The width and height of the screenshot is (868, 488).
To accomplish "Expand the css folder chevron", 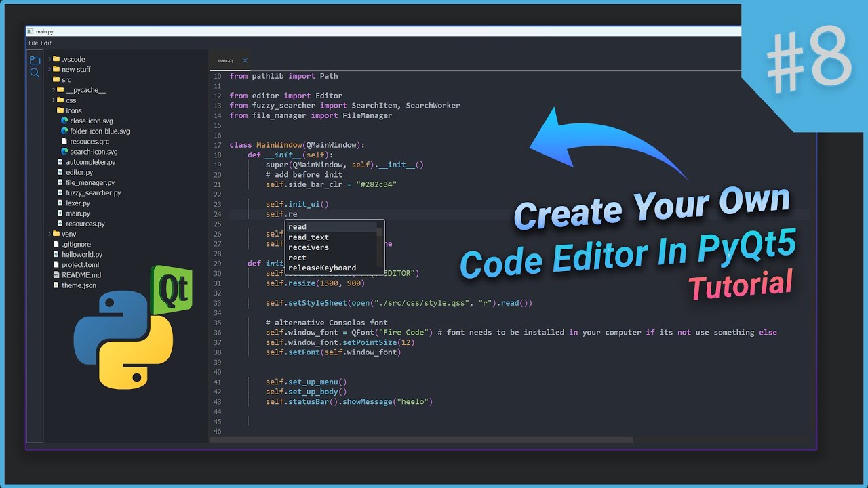I will point(54,100).
